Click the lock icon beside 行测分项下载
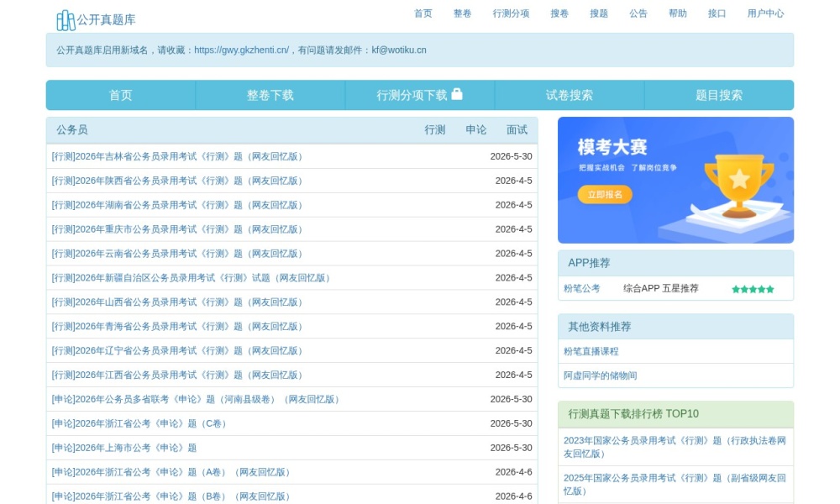 456,94
